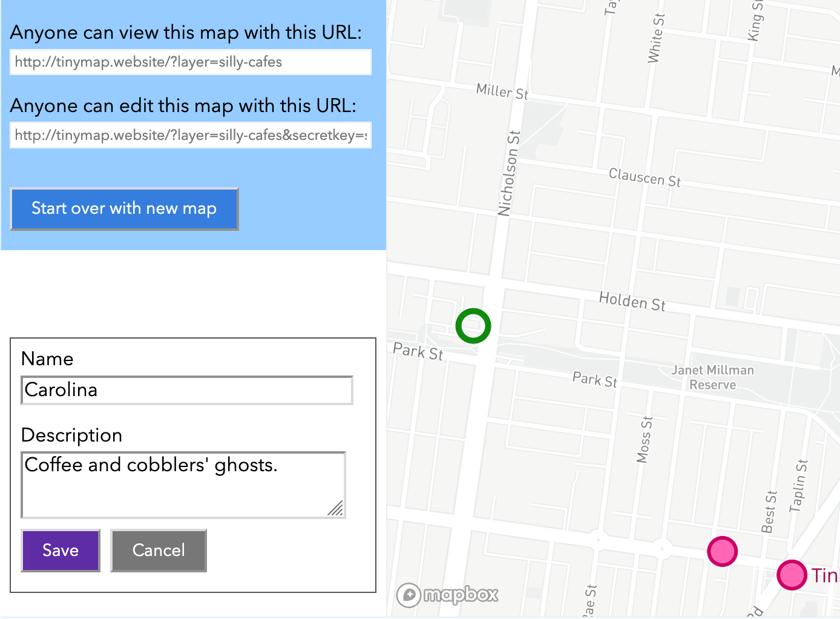Click the Description box resize handle
This screenshot has width=840, height=619.
tap(335, 508)
